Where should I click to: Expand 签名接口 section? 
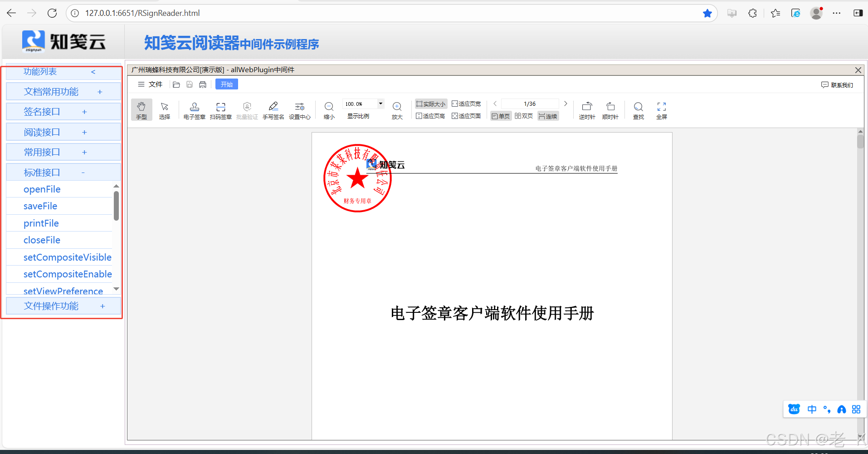[x=63, y=112]
